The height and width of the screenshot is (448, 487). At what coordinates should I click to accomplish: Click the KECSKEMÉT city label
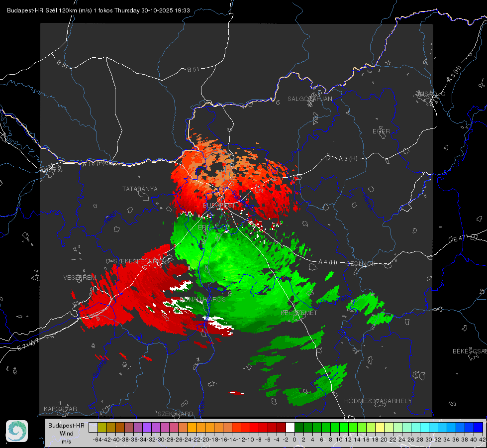[x=299, y=313]
